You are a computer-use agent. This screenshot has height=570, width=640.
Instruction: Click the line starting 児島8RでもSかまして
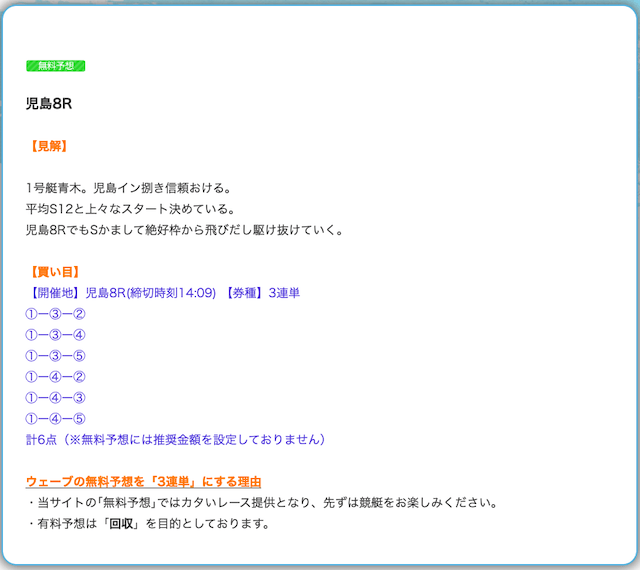coord(184,230)
